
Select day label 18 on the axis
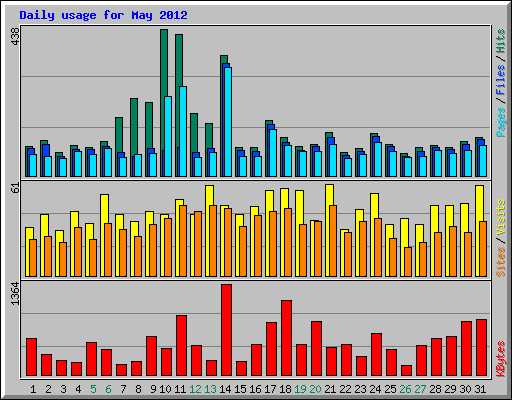285,389
